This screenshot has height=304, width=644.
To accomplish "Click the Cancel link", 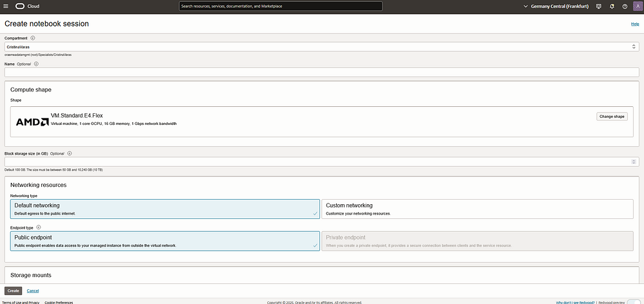I will pyautogui.click(x=33, y=291).
